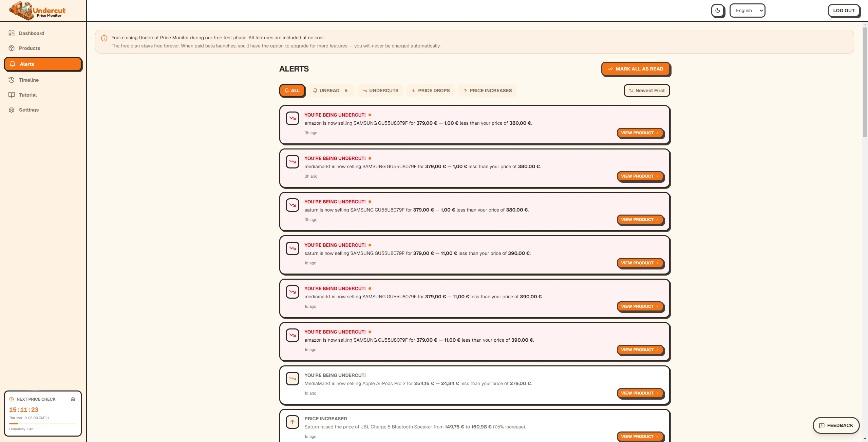
Task: Show only Price Increases alerts
Action: tap(487, 91)
